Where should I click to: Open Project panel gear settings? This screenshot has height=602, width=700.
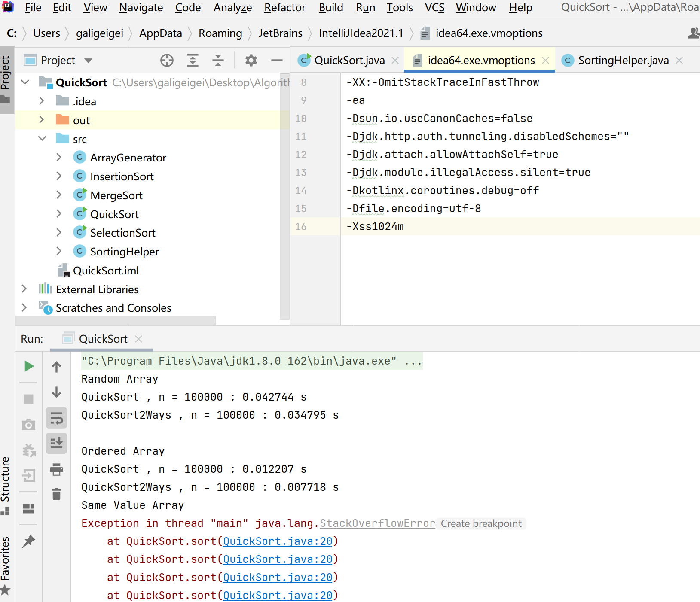click(251, 61)
